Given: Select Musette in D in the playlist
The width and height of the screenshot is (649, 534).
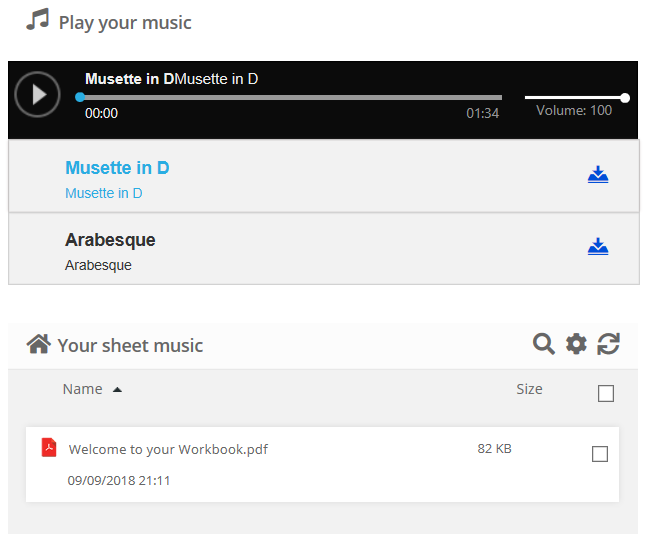Looking at the screenshot, I should tap(117, 168).
